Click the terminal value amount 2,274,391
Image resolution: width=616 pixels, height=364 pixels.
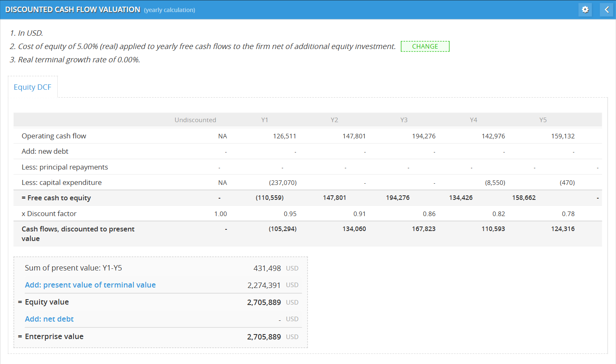(x=264, y=285)
